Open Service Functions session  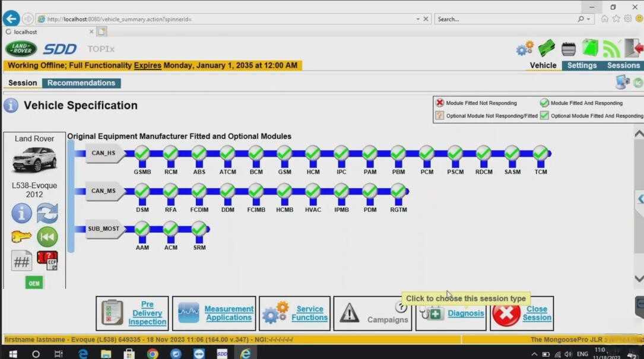[x=294, y=313]
